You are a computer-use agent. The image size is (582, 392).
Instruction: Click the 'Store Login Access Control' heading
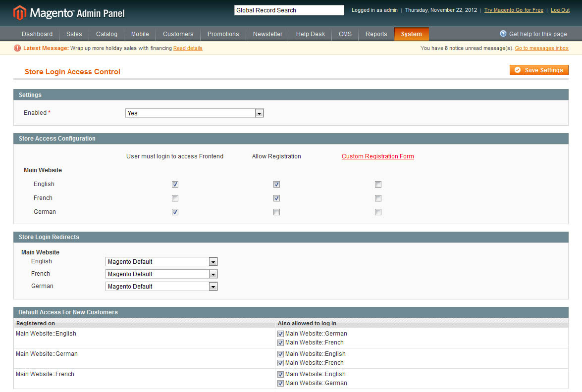tap(72, 72)
